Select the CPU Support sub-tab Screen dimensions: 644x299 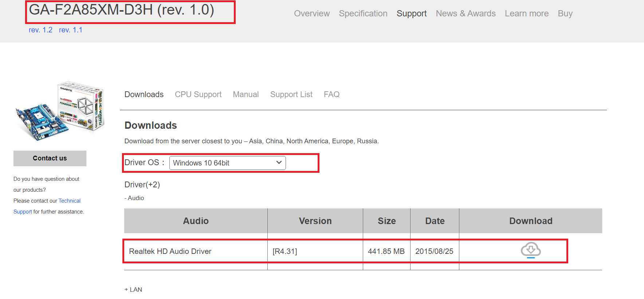pos(198,95)
